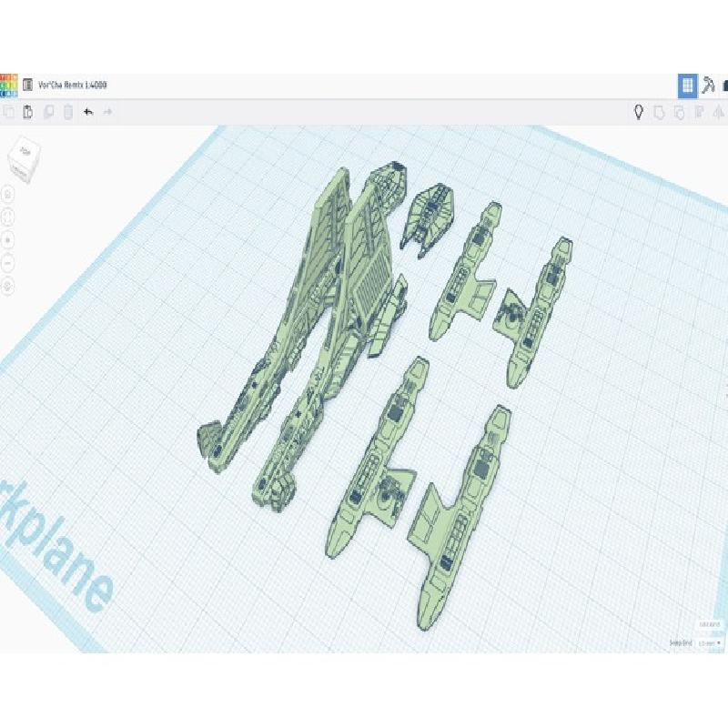Click the Copy tool in toolbar
The height and width of the screenshot is (728, 728).
(x=9, y=112)
